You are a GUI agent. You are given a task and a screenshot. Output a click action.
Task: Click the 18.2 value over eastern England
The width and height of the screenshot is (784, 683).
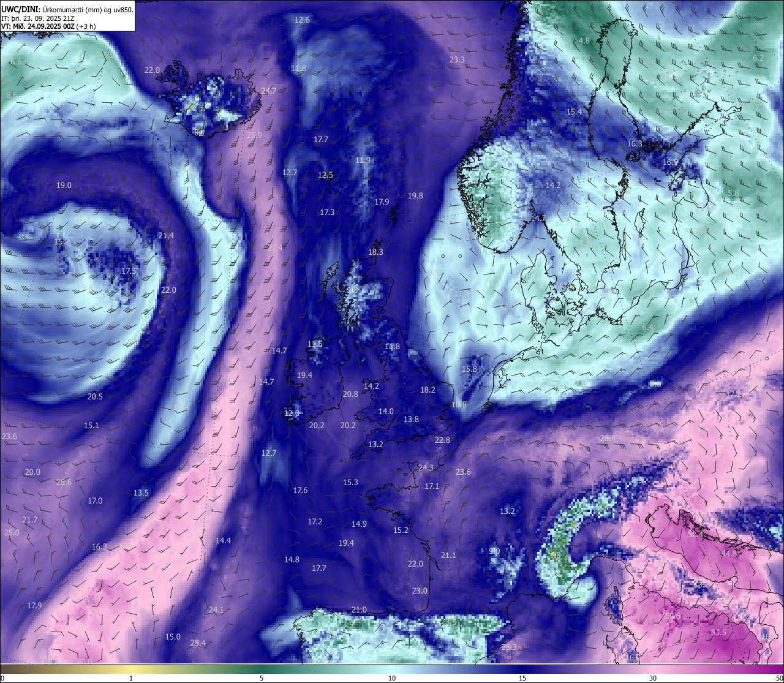click(x=428, y=390)
